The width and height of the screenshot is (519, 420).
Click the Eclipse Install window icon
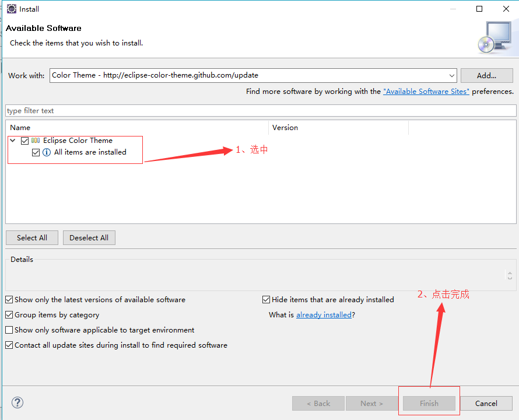tap(11, 9)
